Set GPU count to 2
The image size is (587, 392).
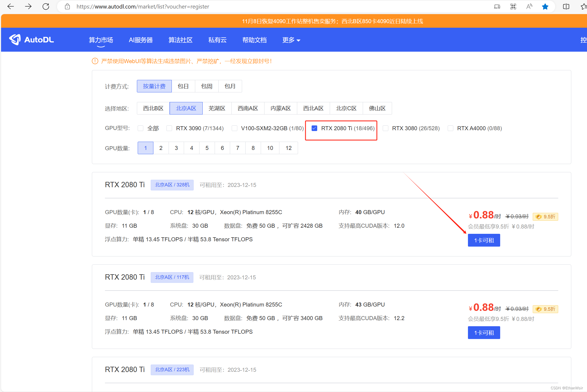point(161,148)
